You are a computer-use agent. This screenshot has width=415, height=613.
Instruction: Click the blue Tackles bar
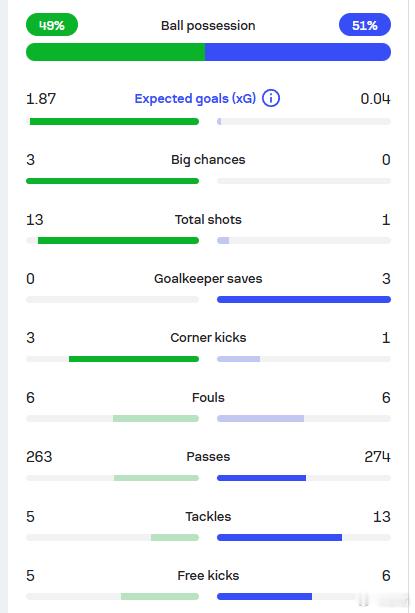pos(279,538)
